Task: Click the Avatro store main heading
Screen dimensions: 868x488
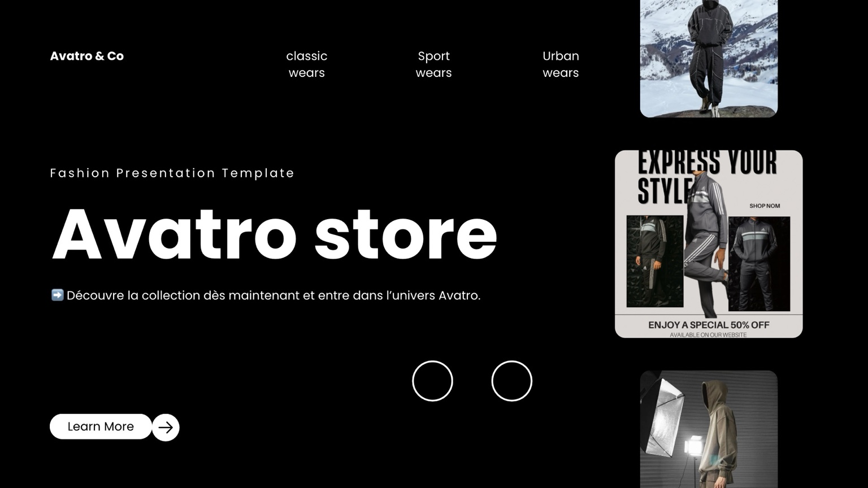Action: (x=275, y=234)
